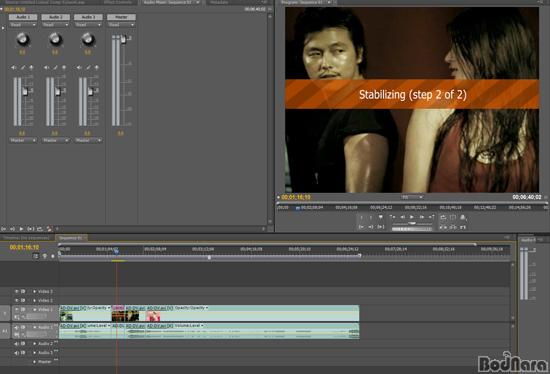The image size is (550, 374).
Task: Click the Audio 3 track name button in mixer
Action: tap(88, 17)
